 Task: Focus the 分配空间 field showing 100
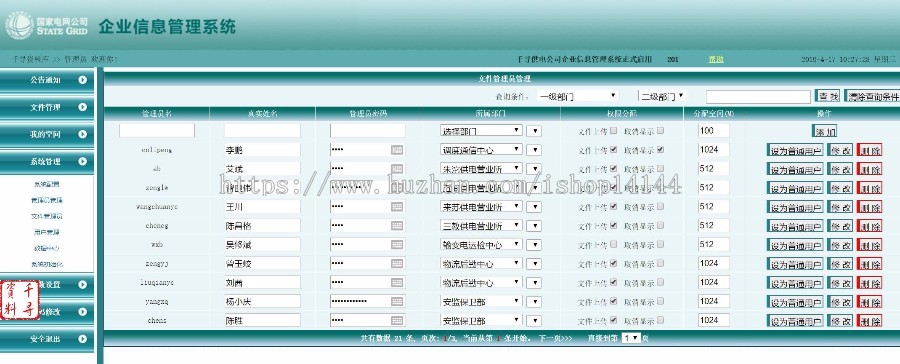713,130
